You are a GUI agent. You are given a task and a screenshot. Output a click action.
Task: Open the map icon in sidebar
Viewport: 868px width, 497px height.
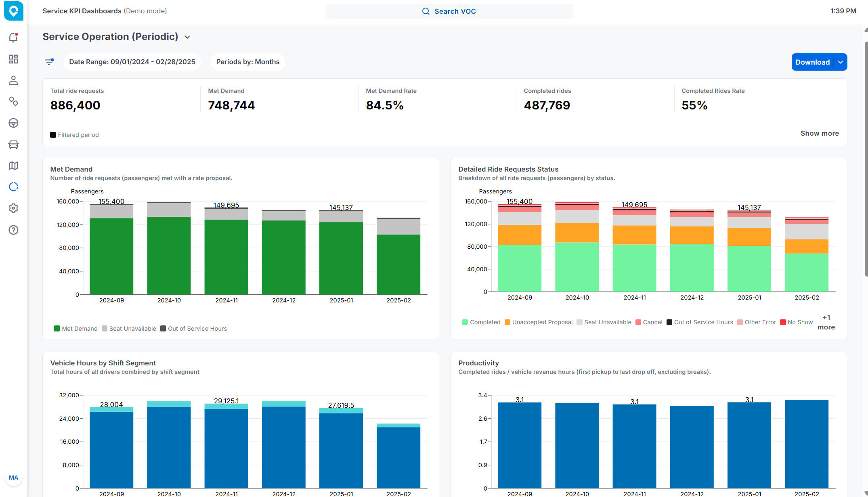[13, 166]
